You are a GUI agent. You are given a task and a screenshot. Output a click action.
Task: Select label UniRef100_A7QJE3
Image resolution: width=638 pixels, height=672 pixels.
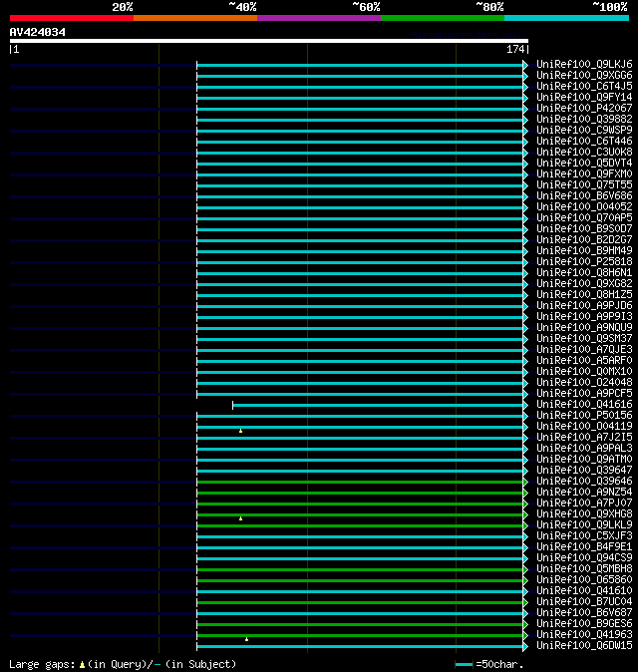click(584, 349)
